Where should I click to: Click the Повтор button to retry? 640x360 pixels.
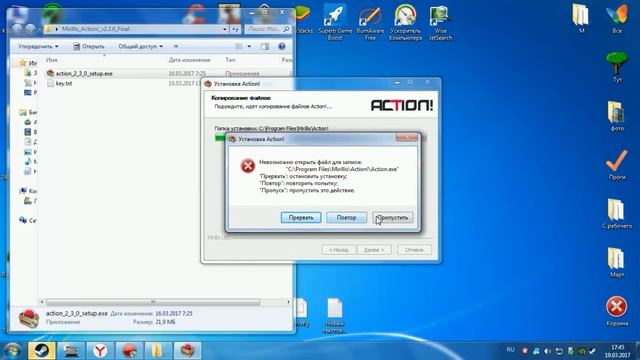(346, 218)
